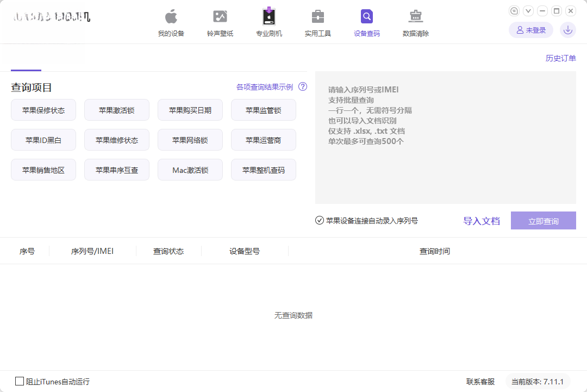
Task: Click the 序号 column header
Action: pos(27,251)
